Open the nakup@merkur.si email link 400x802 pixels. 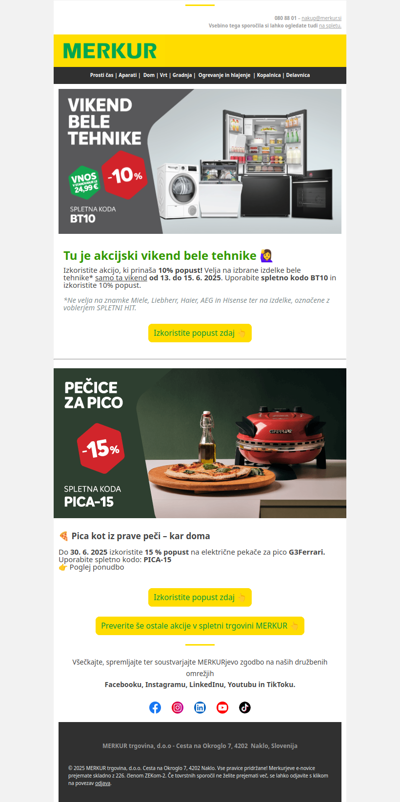point(321,18)
